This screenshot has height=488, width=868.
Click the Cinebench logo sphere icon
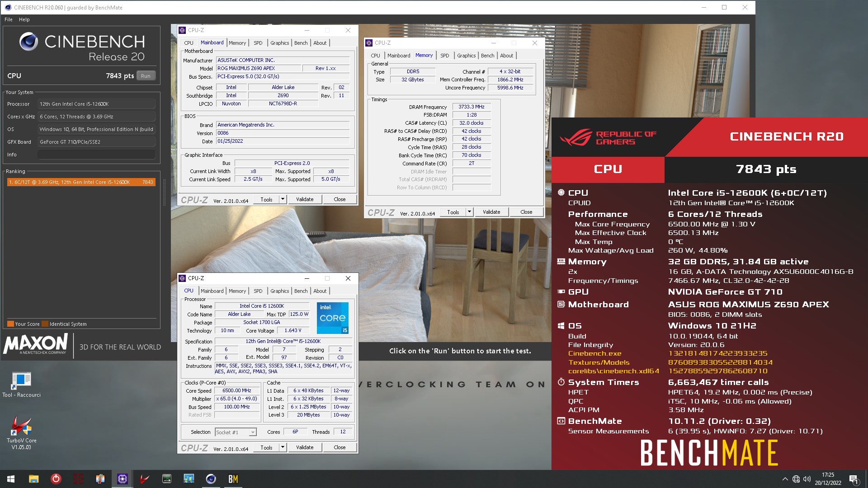(x=28, y=42)
